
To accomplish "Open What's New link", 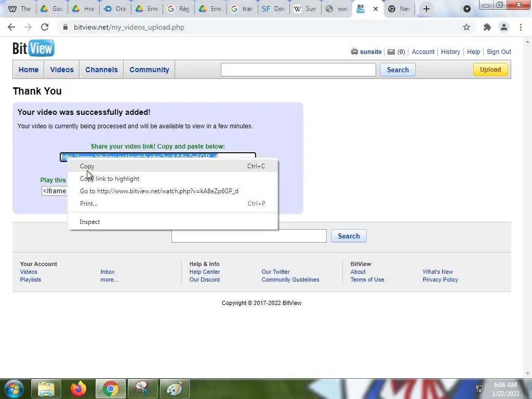I will (x=437, y=272).
